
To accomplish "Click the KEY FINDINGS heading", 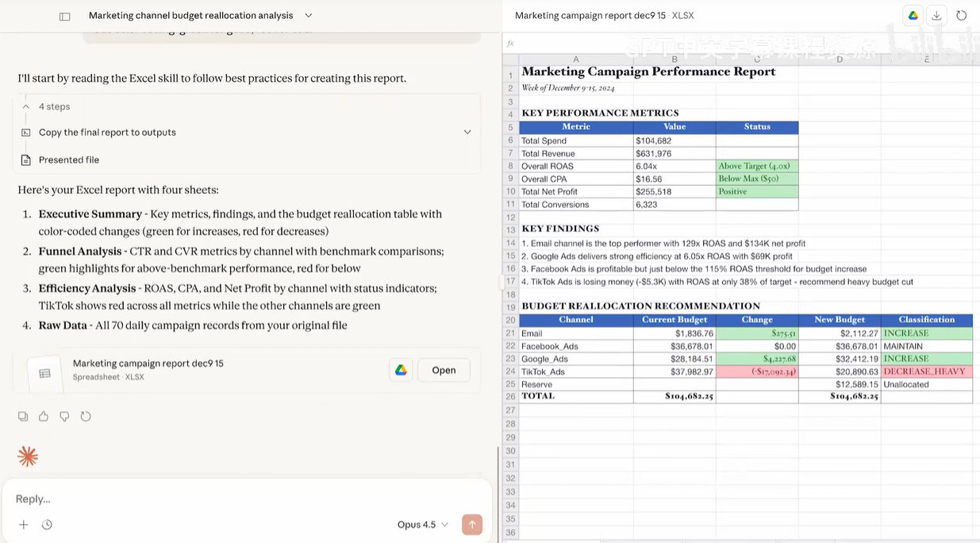I will (560, 229).
